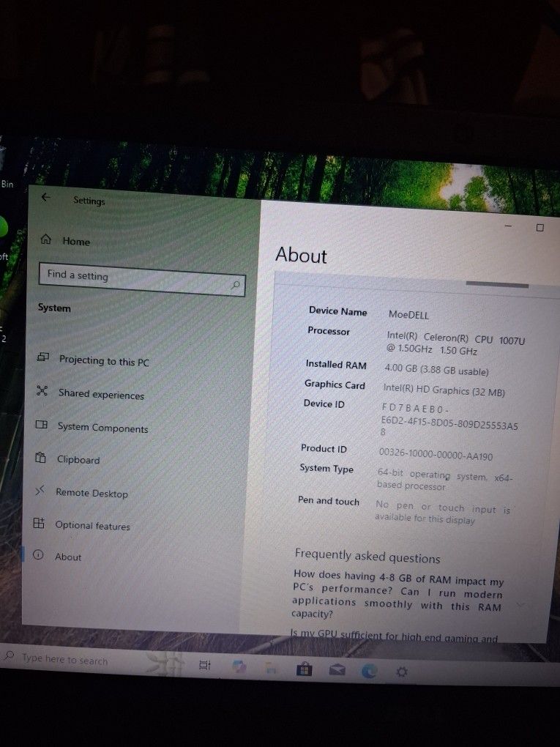Click the About info icon in sidebar
This screenshot has width=560, height=747.
pyautogui.click(x=38, y=554)
